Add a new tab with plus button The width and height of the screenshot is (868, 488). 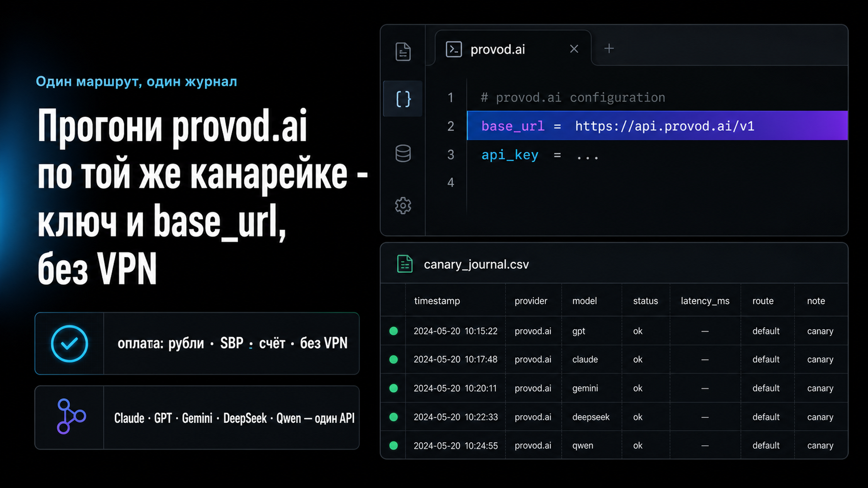coord(609,48)
